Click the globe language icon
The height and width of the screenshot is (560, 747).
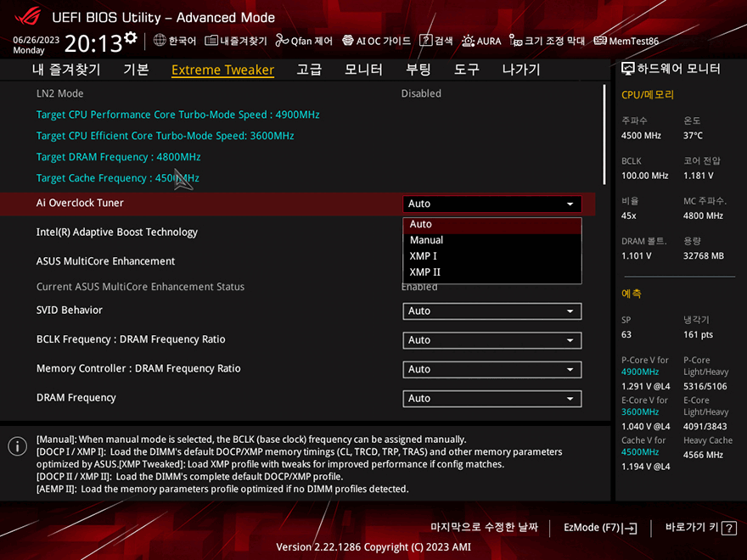click(x=160, y=40)
